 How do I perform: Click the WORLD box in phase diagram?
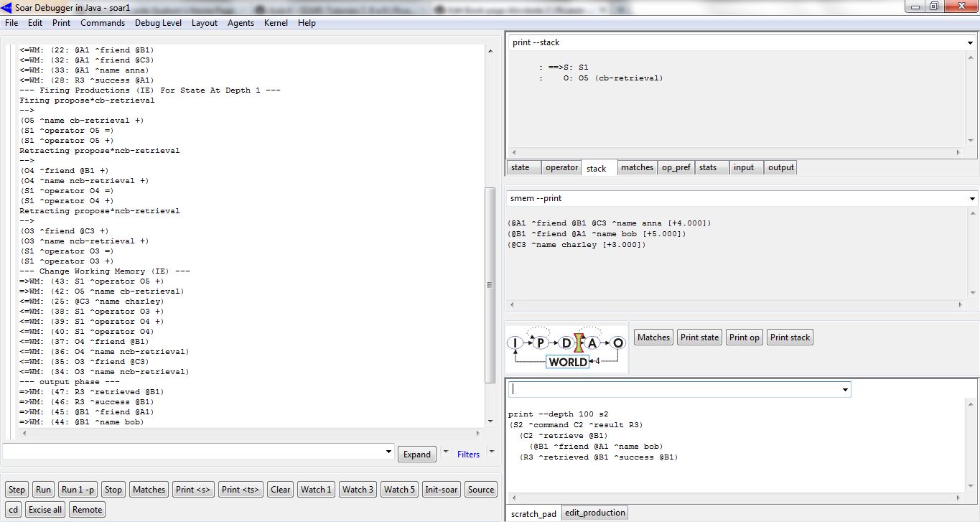coord(567,362)
